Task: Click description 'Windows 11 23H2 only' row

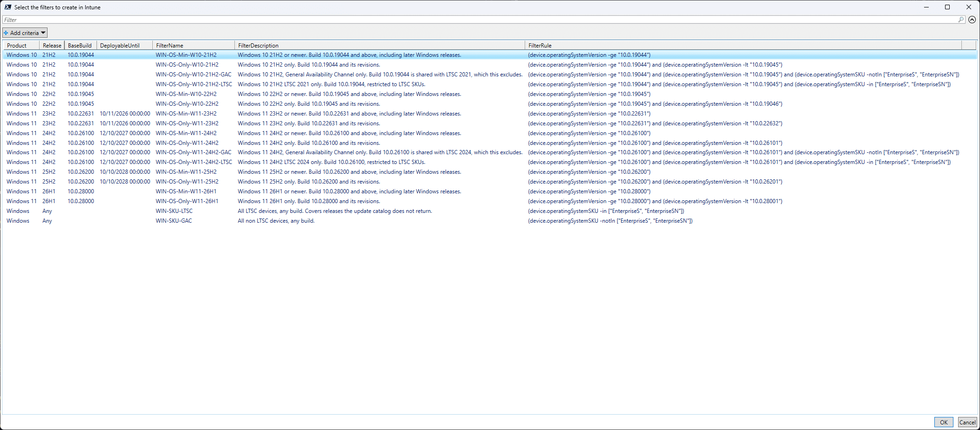Action: point(309,123)
